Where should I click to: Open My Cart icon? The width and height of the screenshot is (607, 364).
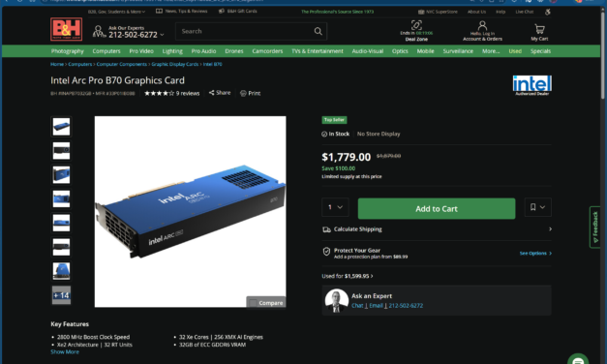coord(539,29)
